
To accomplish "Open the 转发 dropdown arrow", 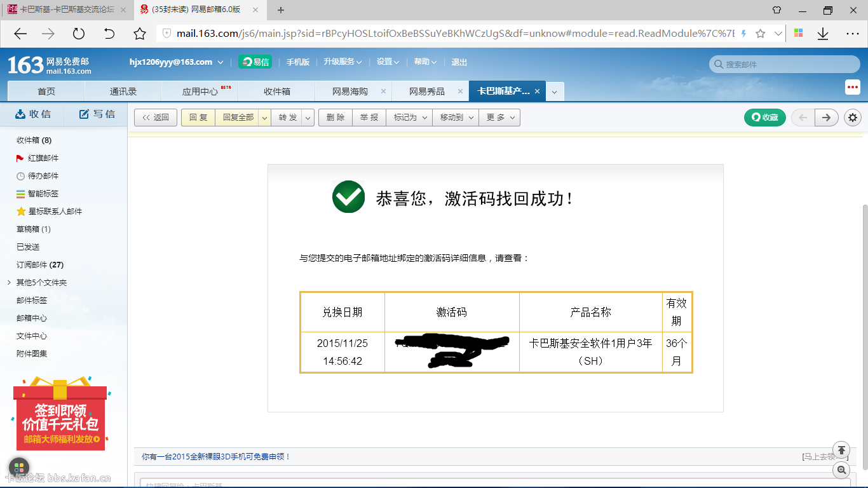I will [308, 118].
